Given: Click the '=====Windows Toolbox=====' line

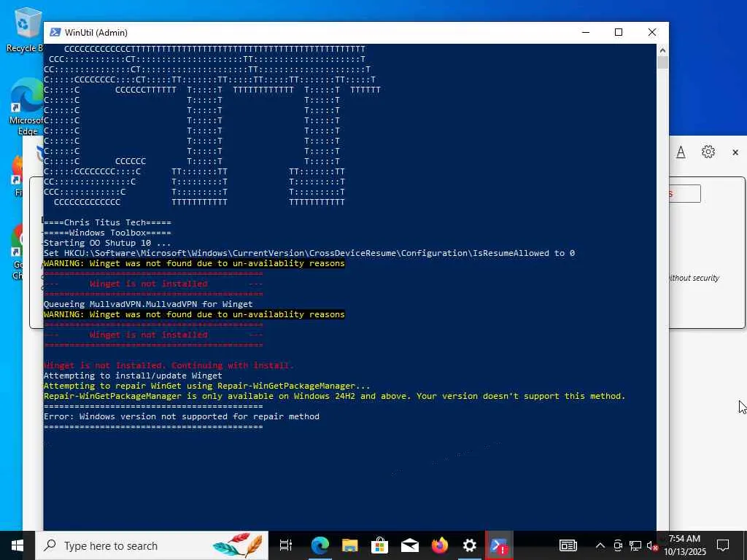Looking at the screenshot, I should 107,233.
